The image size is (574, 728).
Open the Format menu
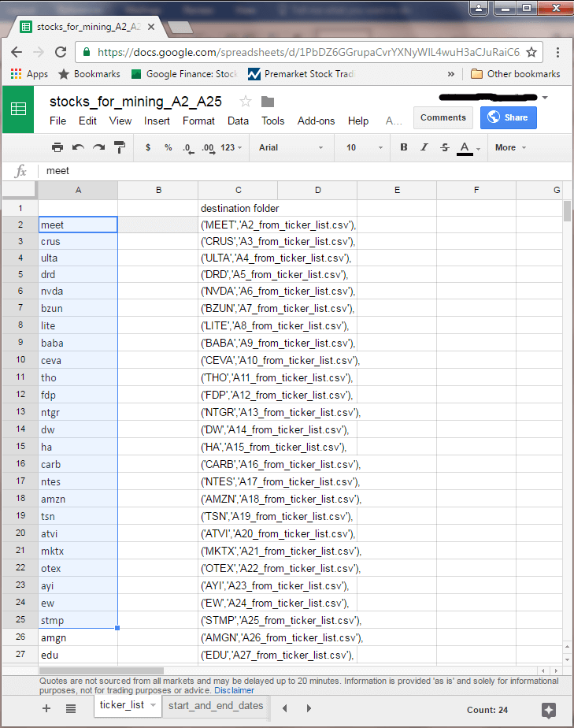click(x=198, y=121)
